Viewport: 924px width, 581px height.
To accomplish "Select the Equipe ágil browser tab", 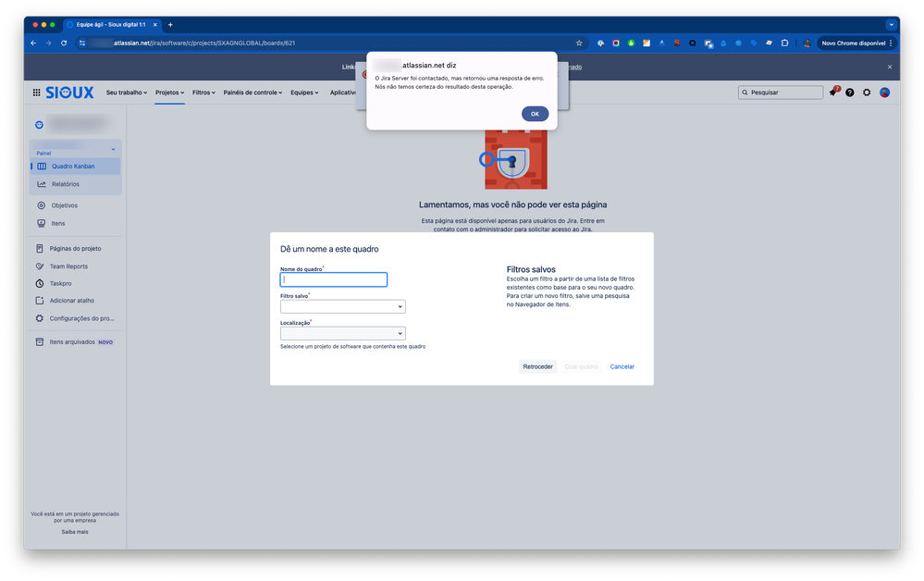I will (110, 25).
